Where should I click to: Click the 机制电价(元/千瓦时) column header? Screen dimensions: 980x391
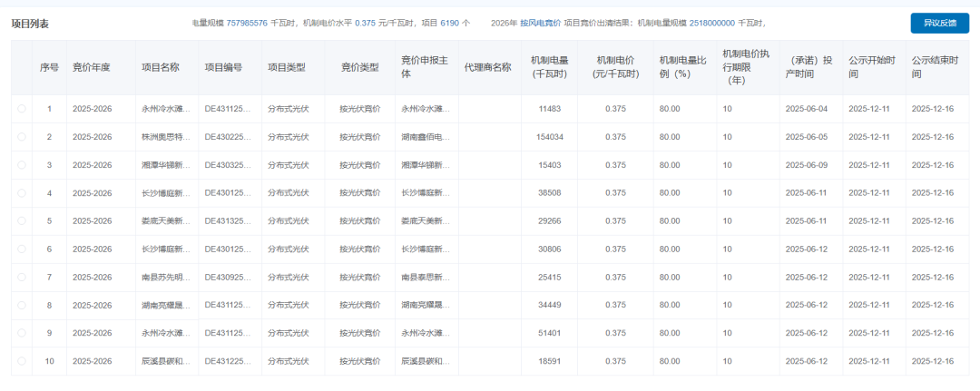pyautogui.click(x=615, y=67)
